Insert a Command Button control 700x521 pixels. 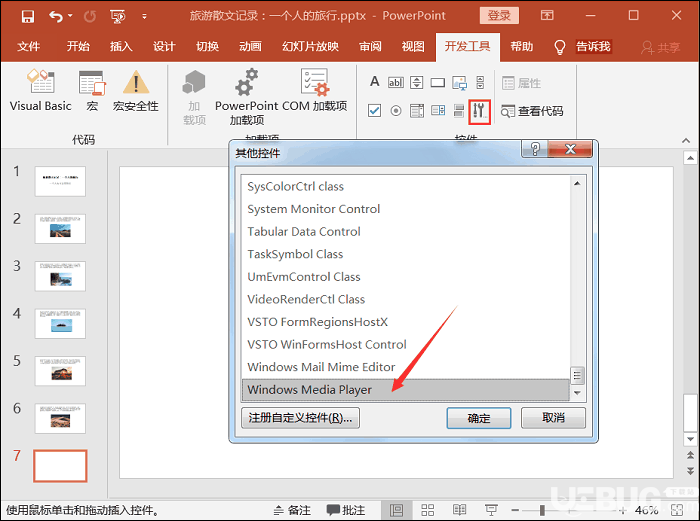pyautogui.click(x=438, y=83)
